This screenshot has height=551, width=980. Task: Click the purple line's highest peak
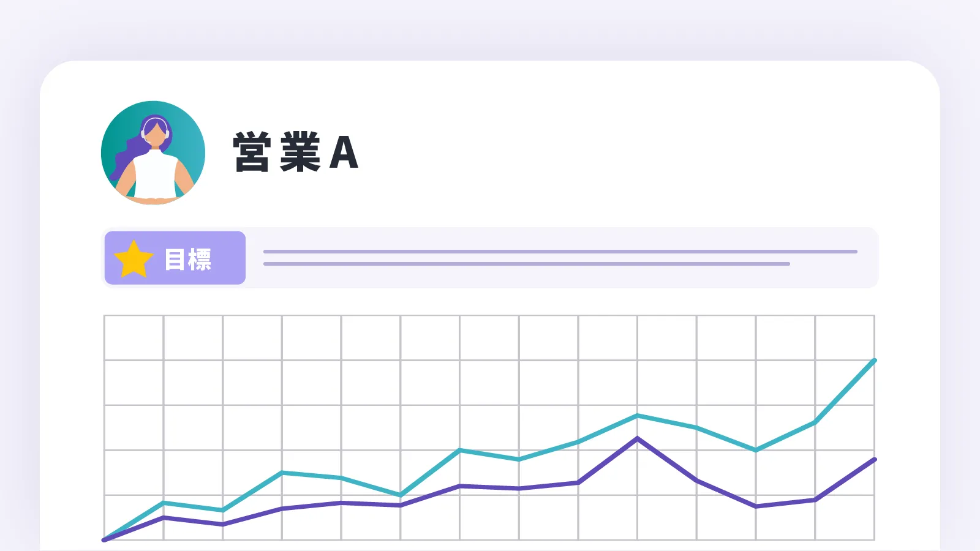pyautogui.click(x=638, y=438)
